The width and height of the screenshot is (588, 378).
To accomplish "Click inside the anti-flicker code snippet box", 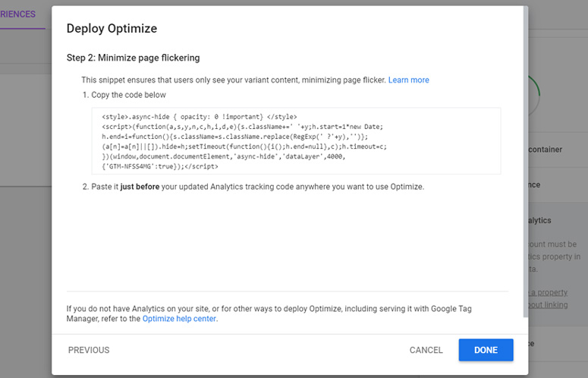I will click(x=296, y=141).
